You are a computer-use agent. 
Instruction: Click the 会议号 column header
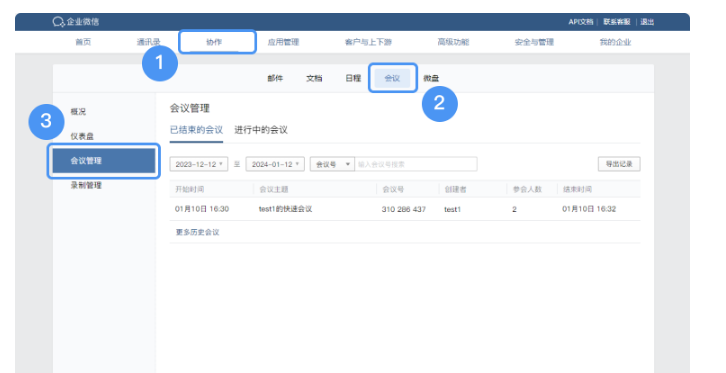coord(393,189)
